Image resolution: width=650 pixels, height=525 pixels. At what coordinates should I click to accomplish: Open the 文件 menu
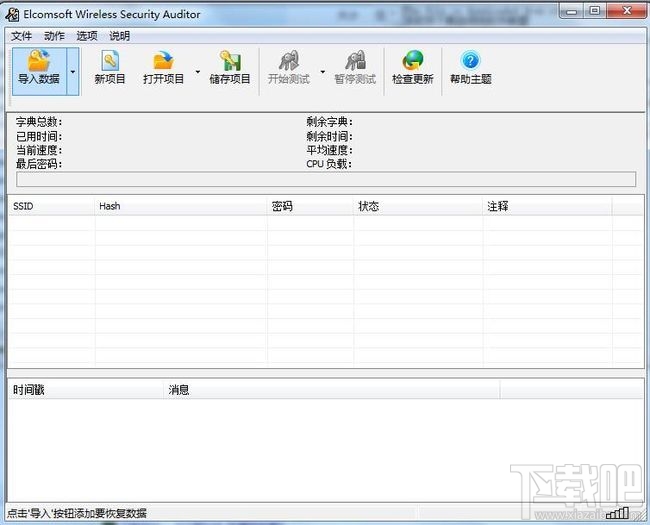tap(21, 36)
